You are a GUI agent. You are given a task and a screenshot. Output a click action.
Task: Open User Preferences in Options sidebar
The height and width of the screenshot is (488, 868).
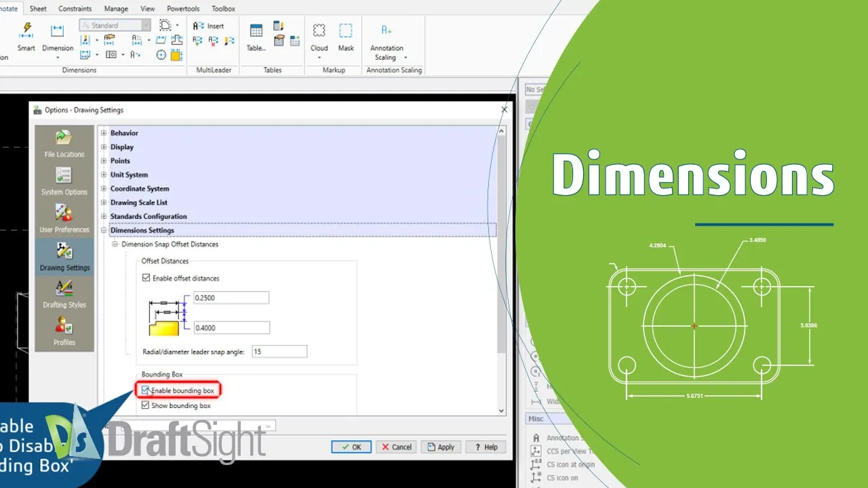coord(64,219)
